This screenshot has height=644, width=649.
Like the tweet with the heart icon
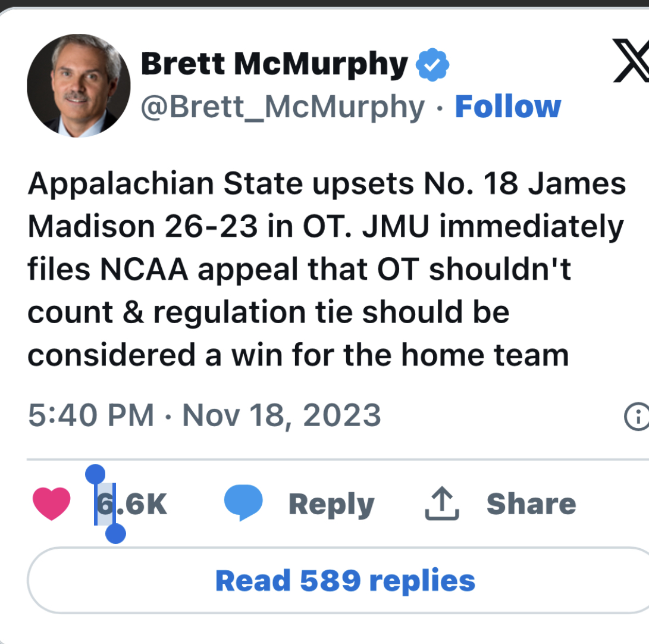tap(51, 504)
